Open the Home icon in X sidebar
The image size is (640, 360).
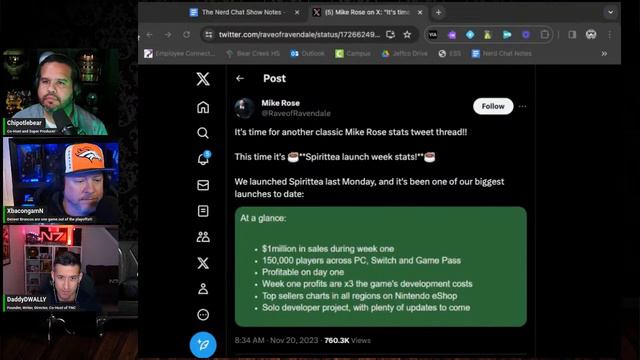[203, 107]
